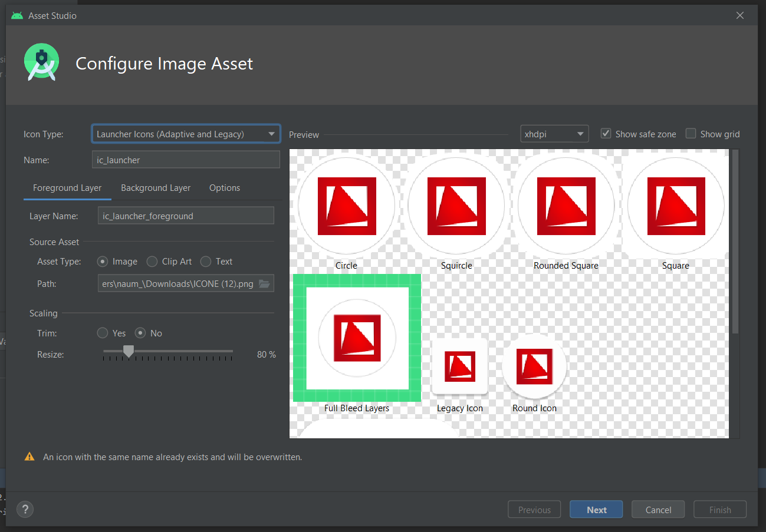Click the Round Icon preview

[x=534, y=366]
